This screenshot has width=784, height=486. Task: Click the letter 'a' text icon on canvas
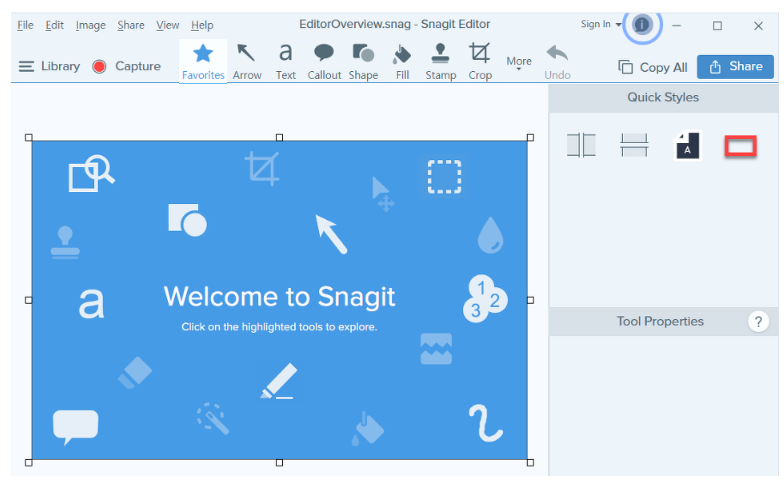(x=92, y=303)
